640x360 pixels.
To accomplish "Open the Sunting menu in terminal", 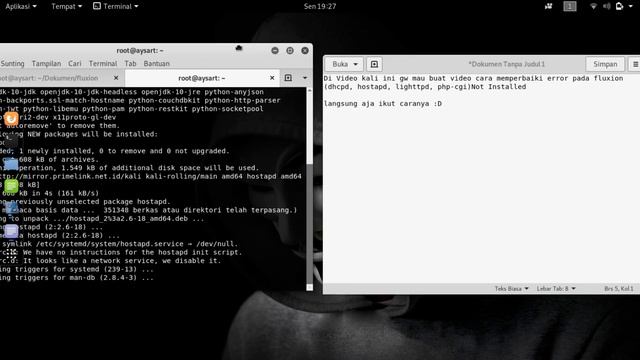I will click(x=12, y=64).
